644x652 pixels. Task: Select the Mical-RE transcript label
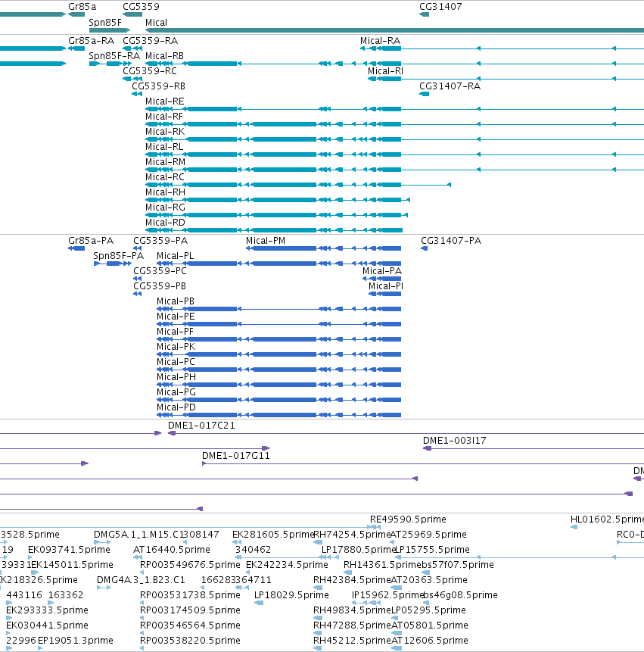point(164,101)
